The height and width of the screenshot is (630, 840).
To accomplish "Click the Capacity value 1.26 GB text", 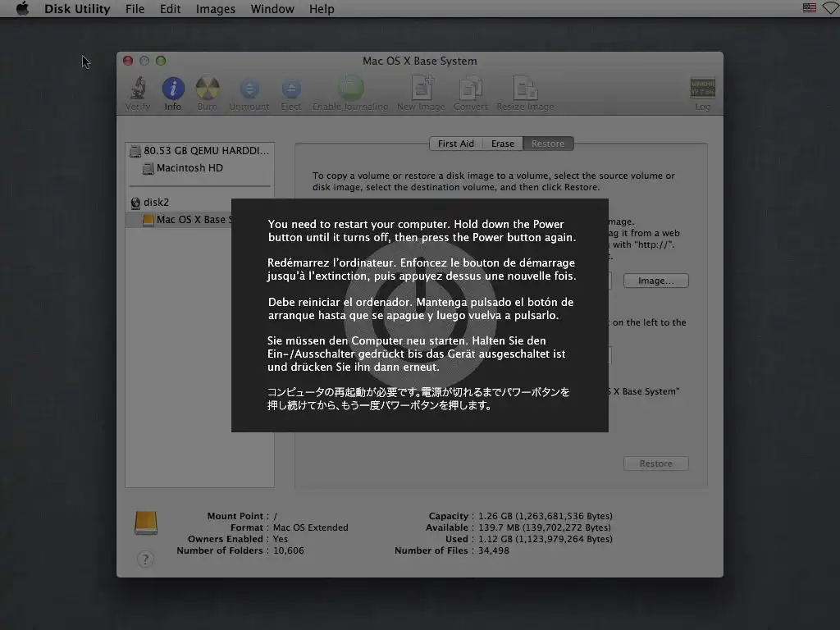I will [x=546, y=516].
